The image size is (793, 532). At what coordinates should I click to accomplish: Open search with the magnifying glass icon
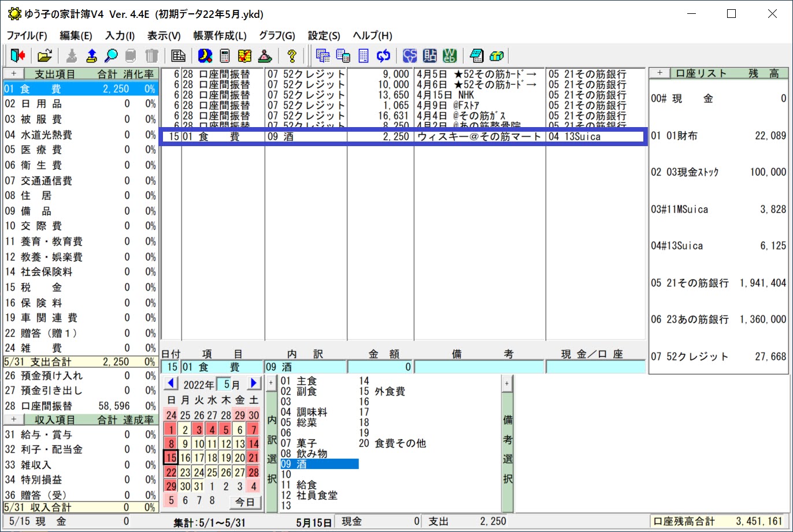tap(111, 56)
